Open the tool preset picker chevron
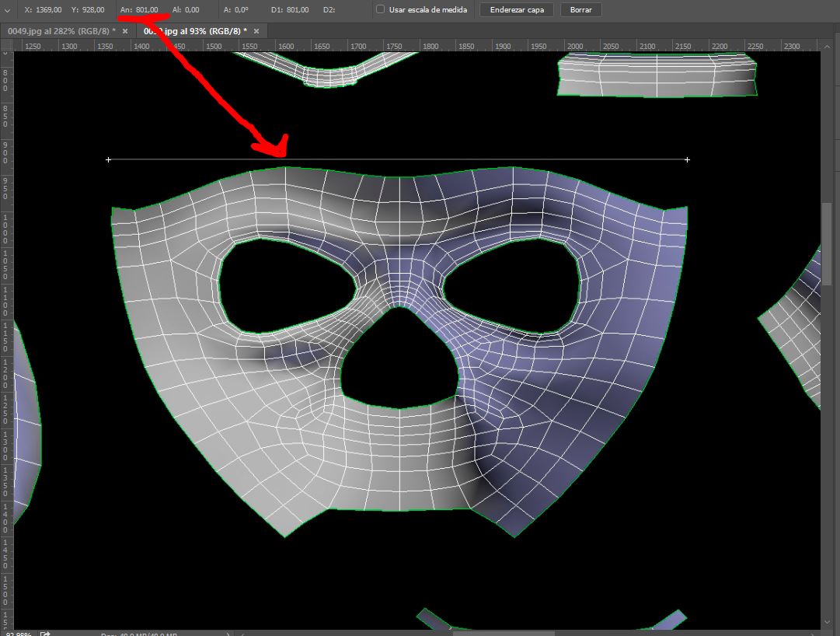 (8, 10)
